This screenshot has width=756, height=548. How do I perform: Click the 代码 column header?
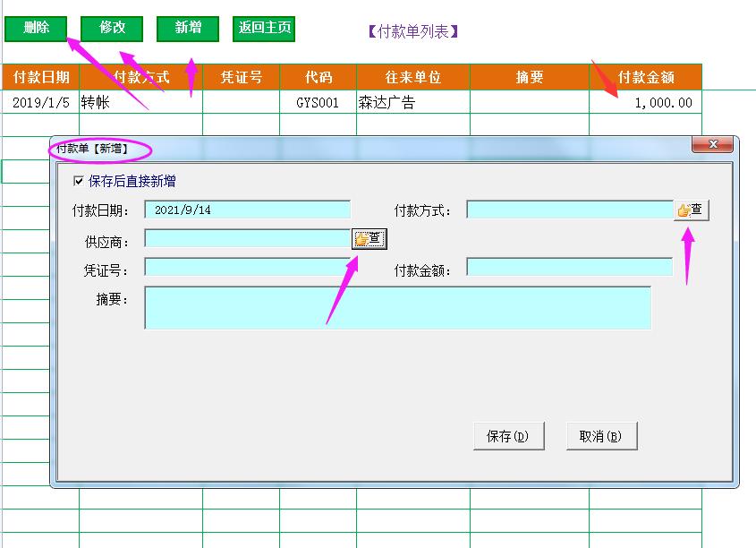click(x=319, y=77)
